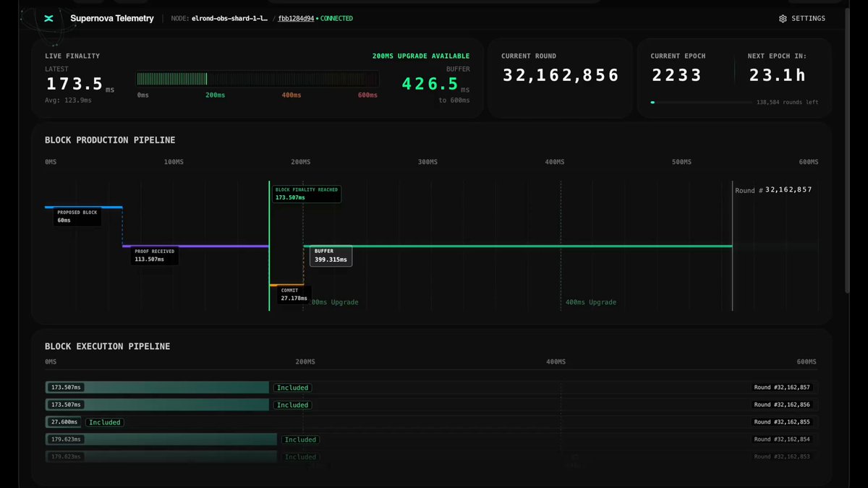Click the Supernova logo icon
Viewport: 868px width, 488px height.
click(48, 19)
